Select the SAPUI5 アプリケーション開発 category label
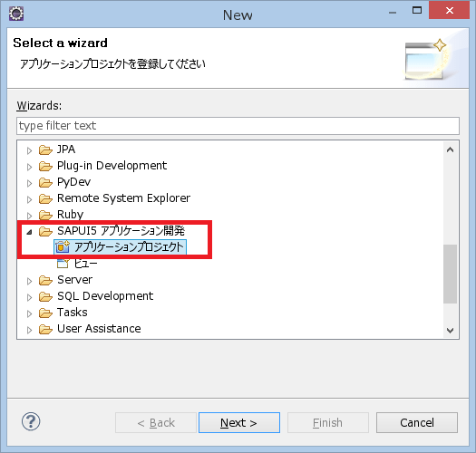This screenshot has width=476, height=453. coord(121,231)
